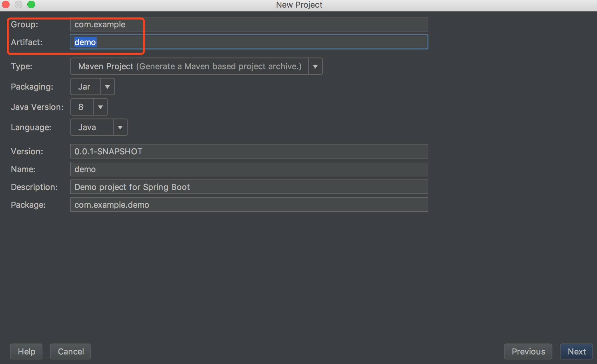Click the yellow minimize window button
The image size is (597, 364).
(18, 4)
